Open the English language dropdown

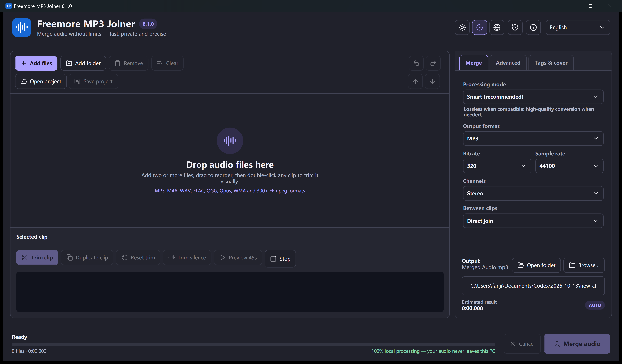(578, 27)
